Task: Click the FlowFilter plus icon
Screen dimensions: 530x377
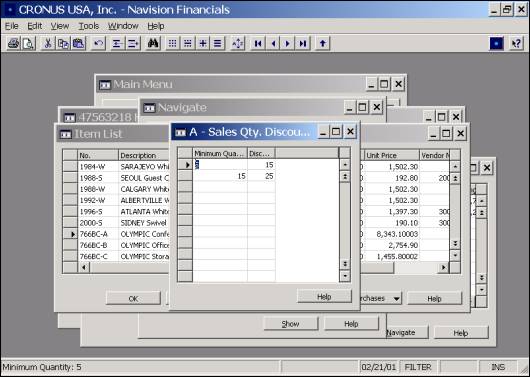Action: pos(203,43)
